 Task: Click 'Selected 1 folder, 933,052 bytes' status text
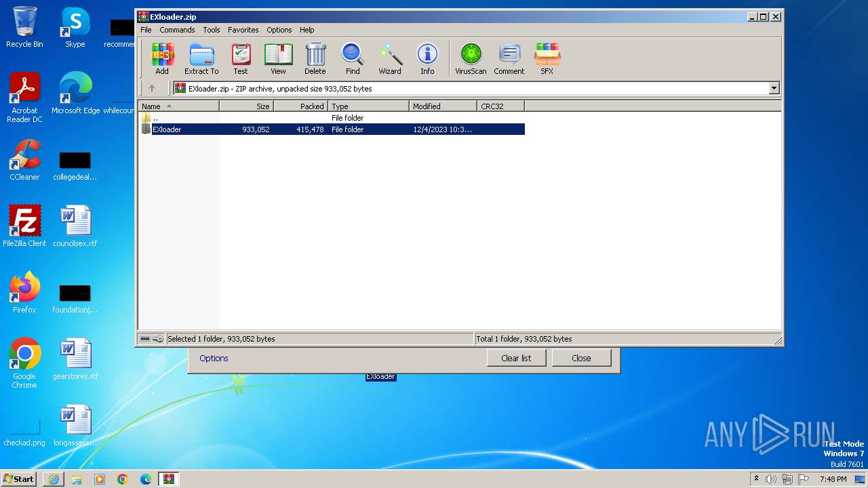tap(221, 339)
